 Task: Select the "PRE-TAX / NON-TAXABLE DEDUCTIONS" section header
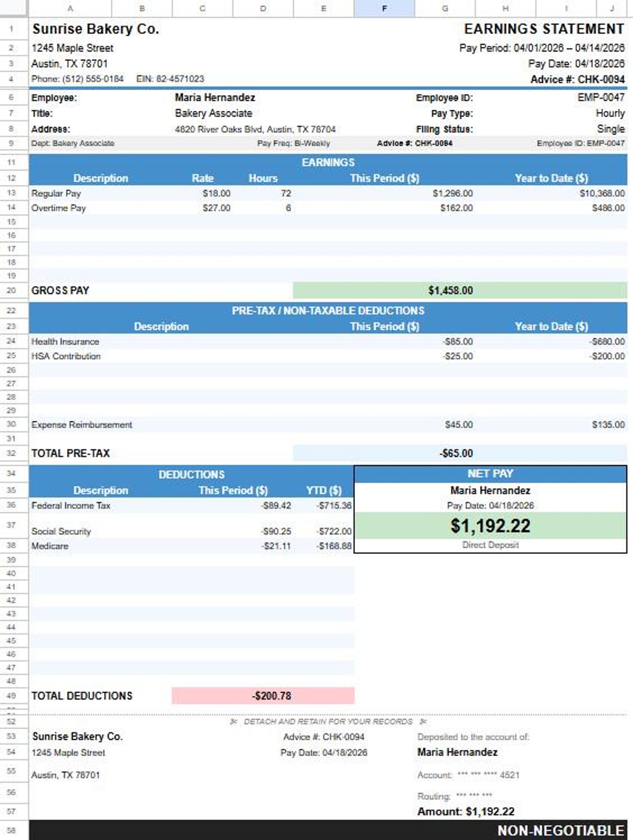click(x=328, y=311)
